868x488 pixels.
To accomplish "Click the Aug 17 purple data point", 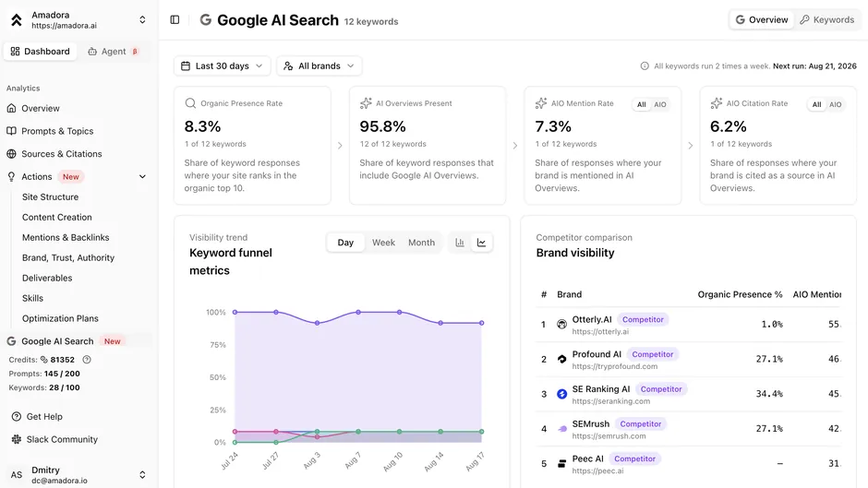I will point(482,323).
